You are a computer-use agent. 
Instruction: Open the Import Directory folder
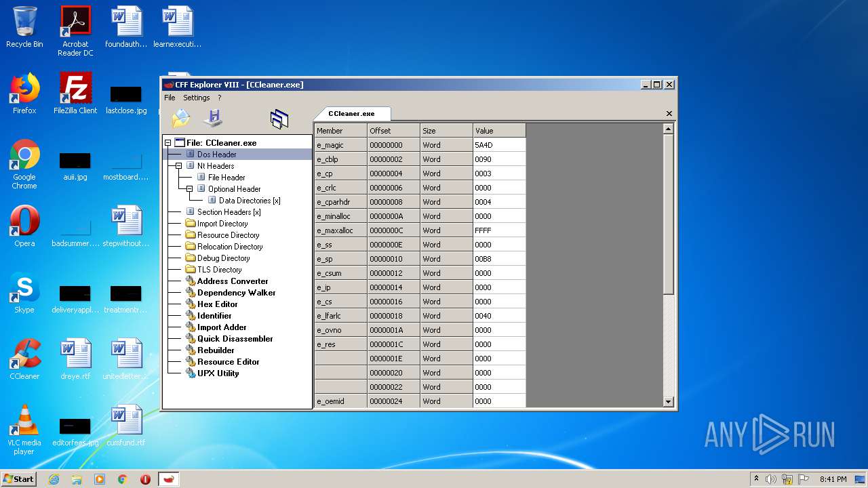222,224
